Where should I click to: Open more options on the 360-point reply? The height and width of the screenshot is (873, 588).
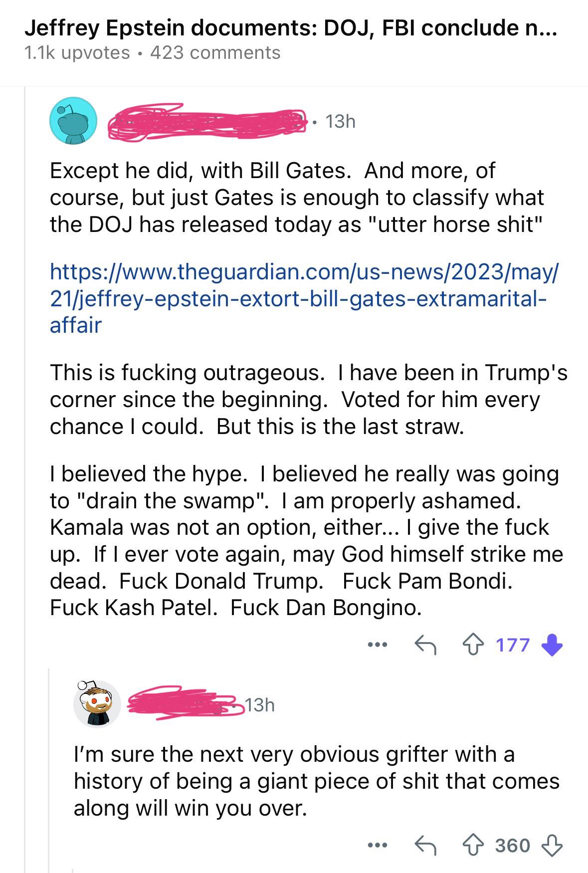pyautogui.click(x=378, y=846)
